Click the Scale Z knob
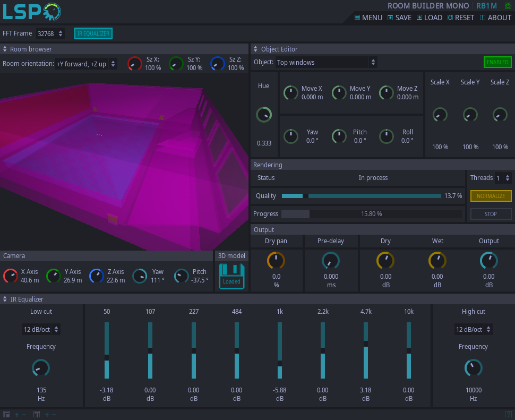The width and height of the screenshot is (515, 420). pos(500,115)
